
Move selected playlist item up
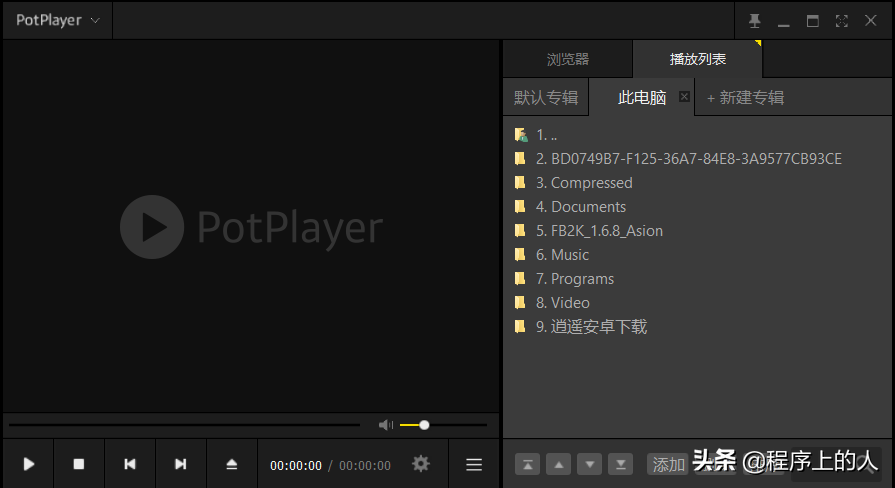(x=558, y=465)
